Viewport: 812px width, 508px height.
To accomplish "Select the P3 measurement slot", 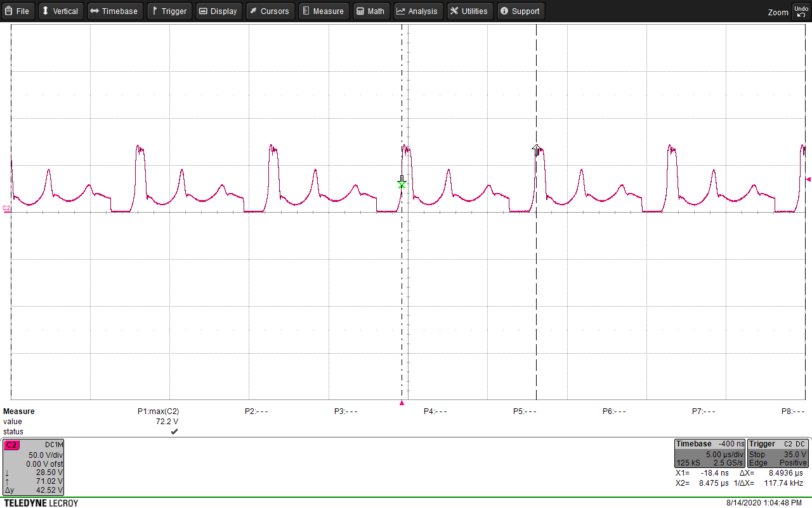I will pyautogui.click(x=346, y=411).
